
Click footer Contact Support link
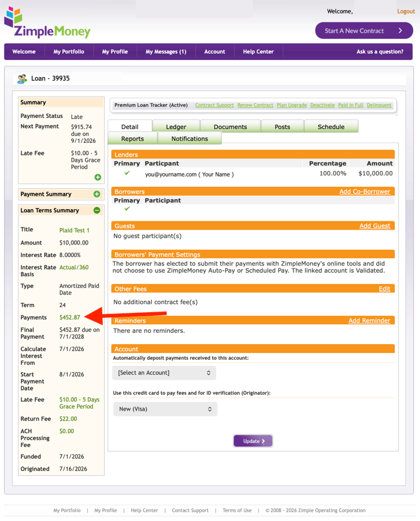190,510
